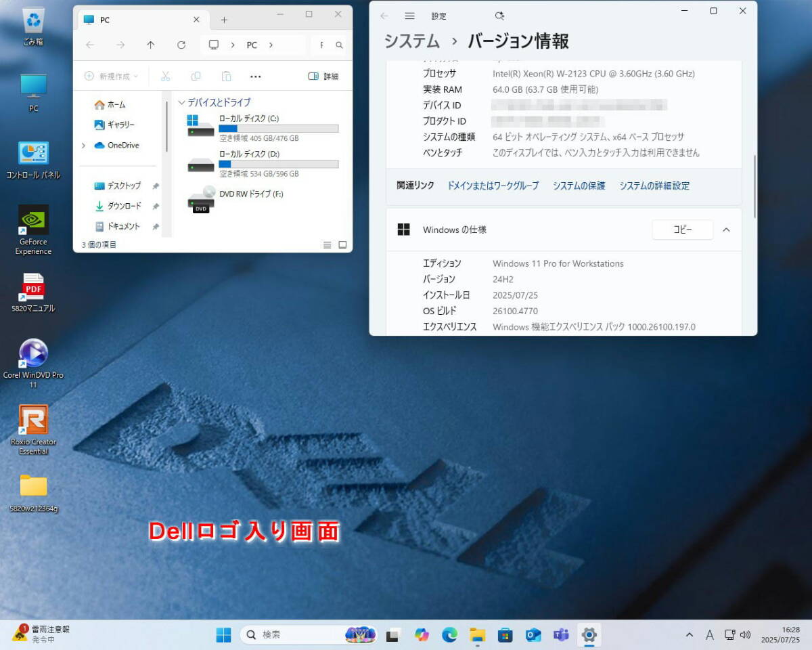Click the Paste icon in Explorer toolbar
812x650 pixels.
[x=227, y=77]
